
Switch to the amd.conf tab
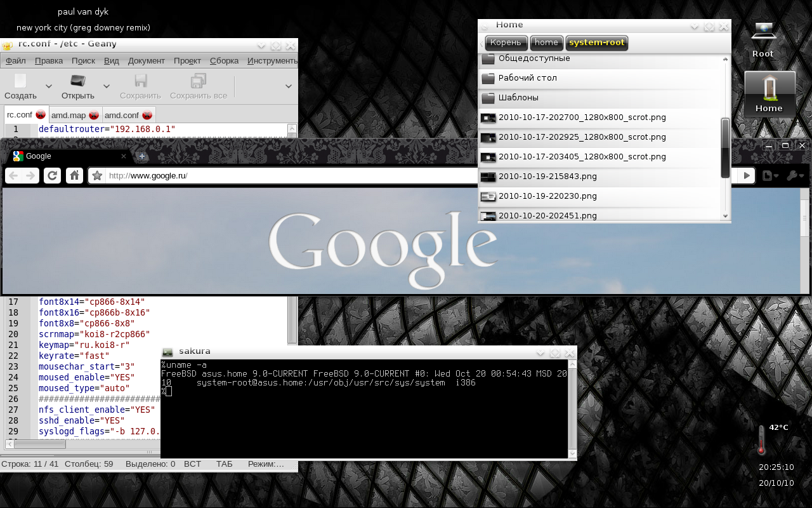[121, 115]
